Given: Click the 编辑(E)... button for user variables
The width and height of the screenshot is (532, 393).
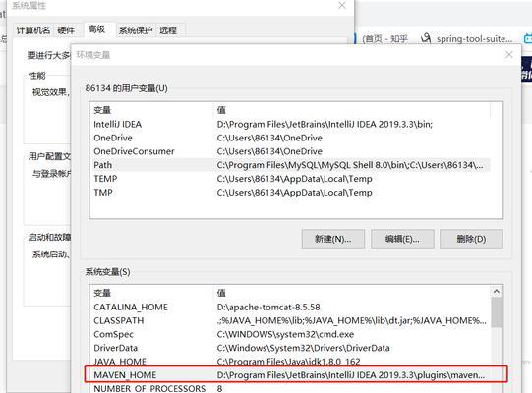Looking at the screenshot, I should click(x=402, y=239).
